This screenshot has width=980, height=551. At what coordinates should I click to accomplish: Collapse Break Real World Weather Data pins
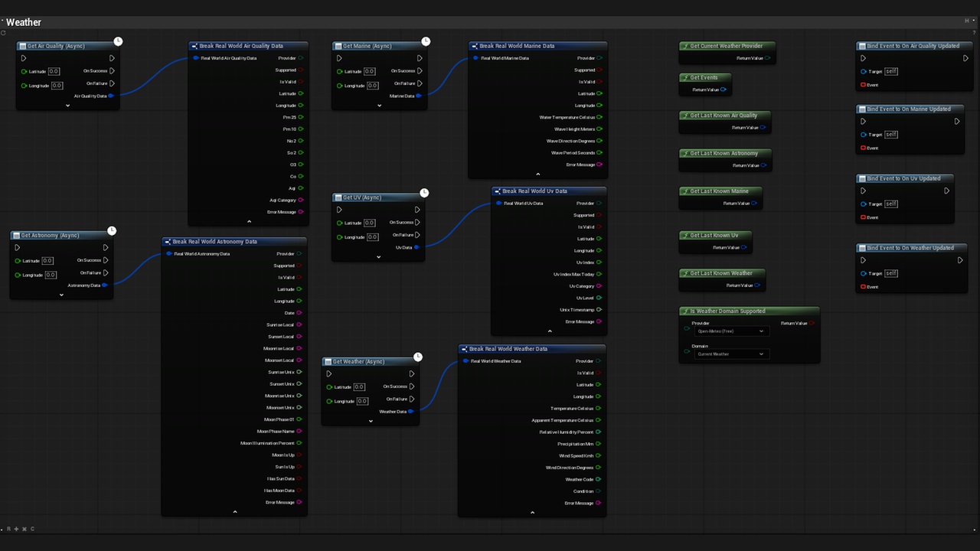533,512
